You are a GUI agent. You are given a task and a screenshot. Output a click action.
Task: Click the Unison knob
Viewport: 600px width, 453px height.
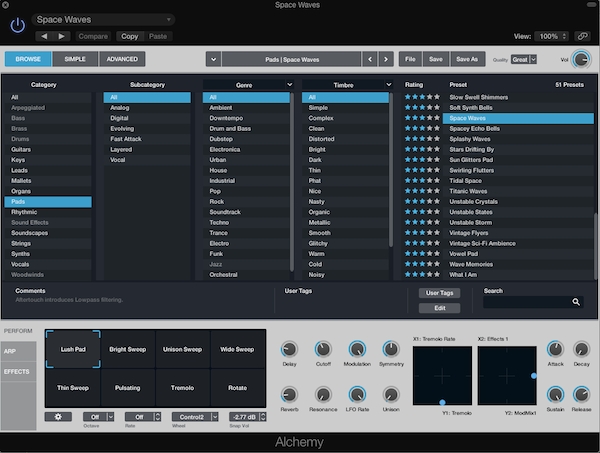point(391,394)
